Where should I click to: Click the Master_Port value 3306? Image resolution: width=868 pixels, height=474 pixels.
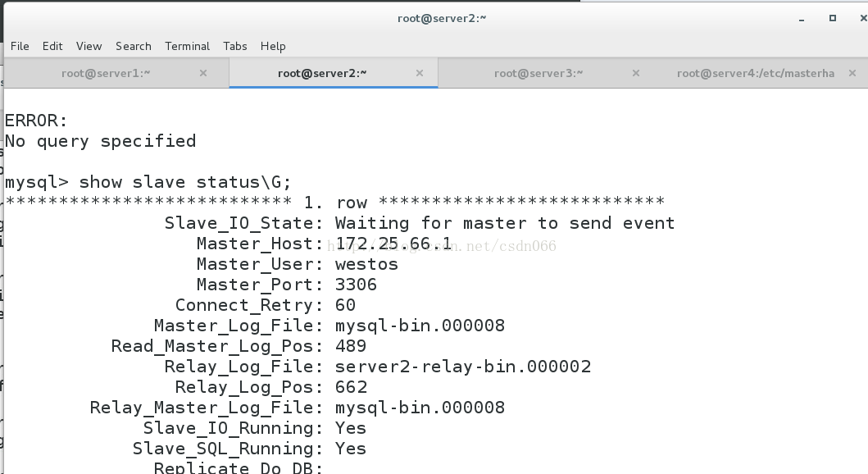pos(356,285)
